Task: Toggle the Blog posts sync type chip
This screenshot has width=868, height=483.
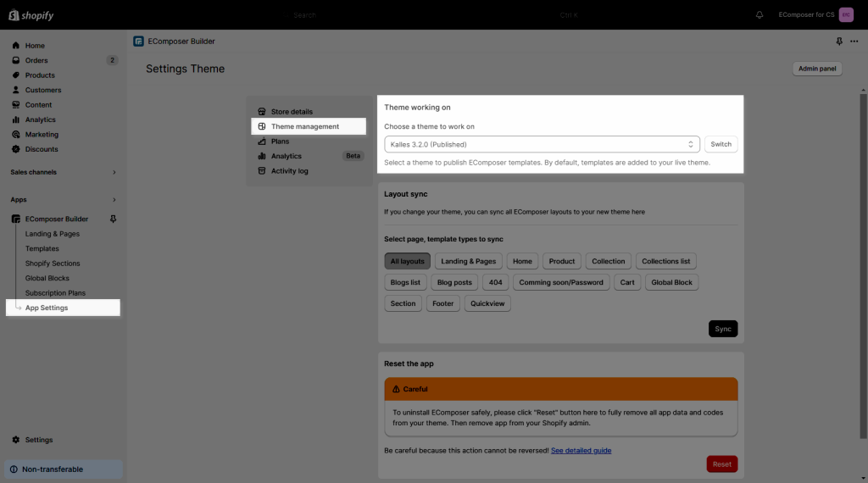Action: pyautogui.click(x=454, y=282)
